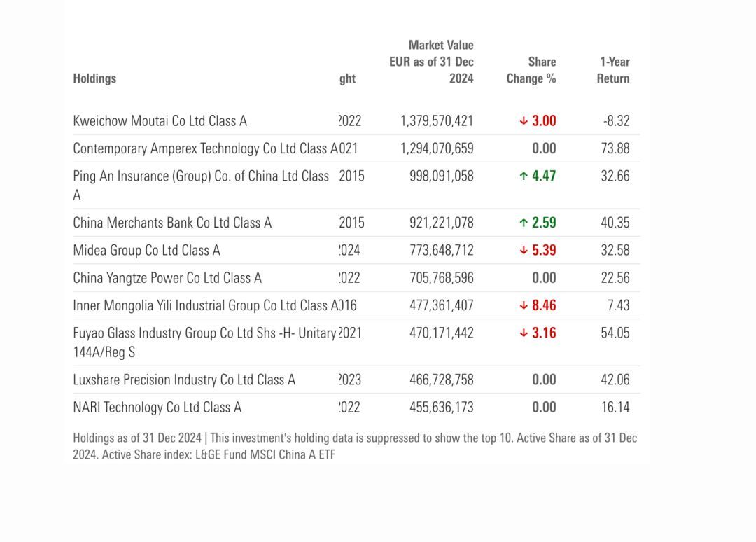This screenshot has width=756, height=542.
Task: Click Luxshare Precision Industry Co Ltd
Action: click(x=183, y=380)
